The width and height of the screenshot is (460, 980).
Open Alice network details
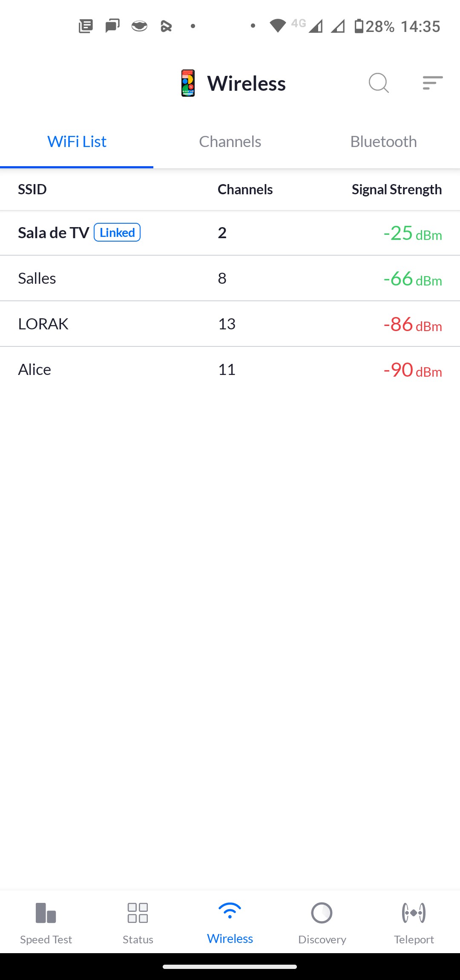pos(230,369)
